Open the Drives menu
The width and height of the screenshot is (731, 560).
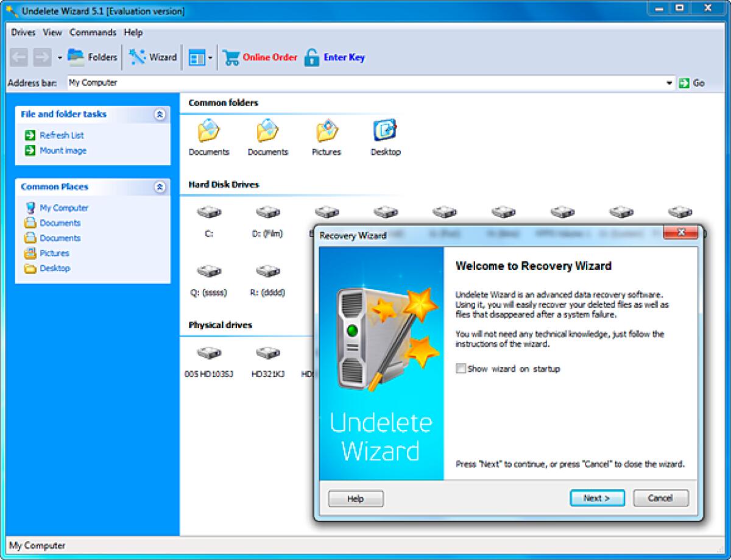point(23,33)
